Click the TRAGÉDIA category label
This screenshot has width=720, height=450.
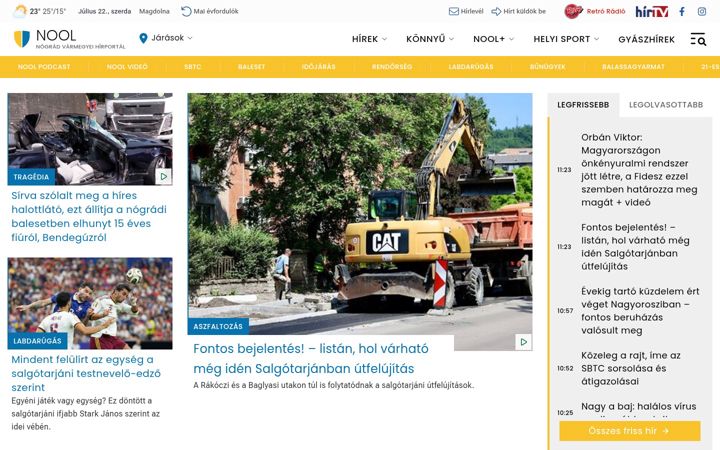point(31,177)
